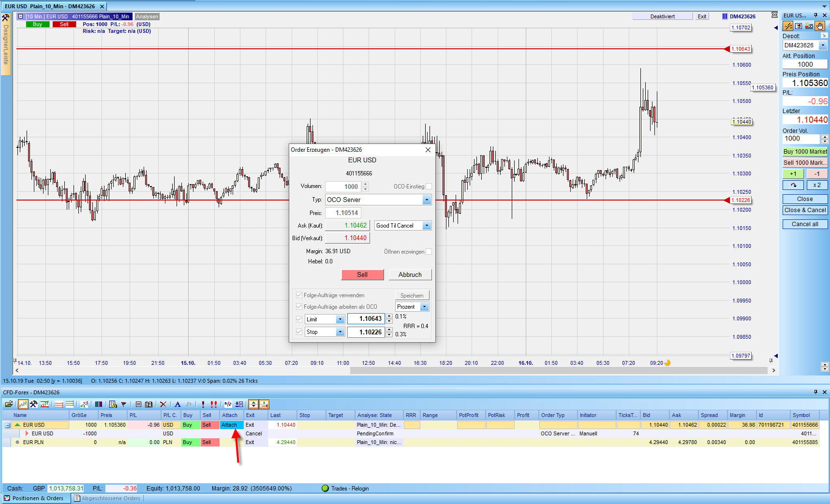
Task: Click the red X delete icon in toolbar
Action: (163, 404)
